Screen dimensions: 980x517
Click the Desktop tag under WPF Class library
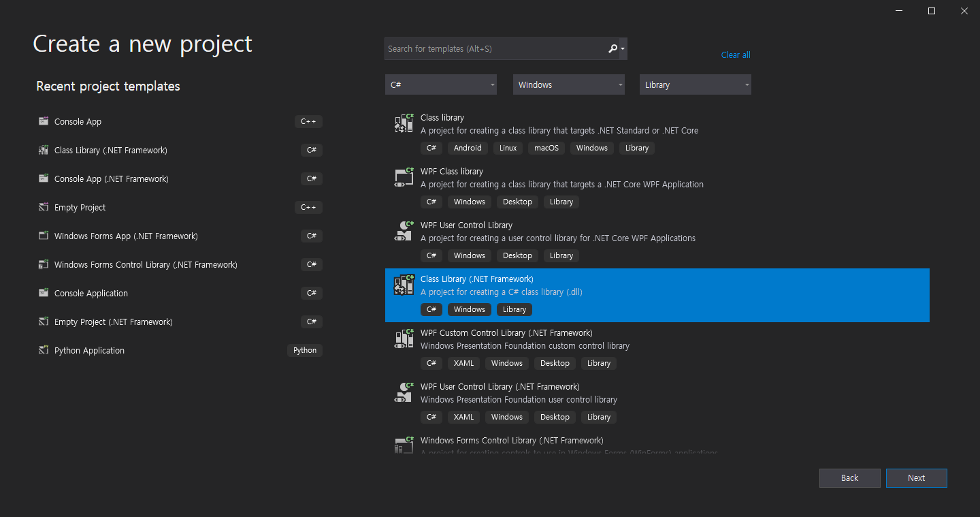518,202
